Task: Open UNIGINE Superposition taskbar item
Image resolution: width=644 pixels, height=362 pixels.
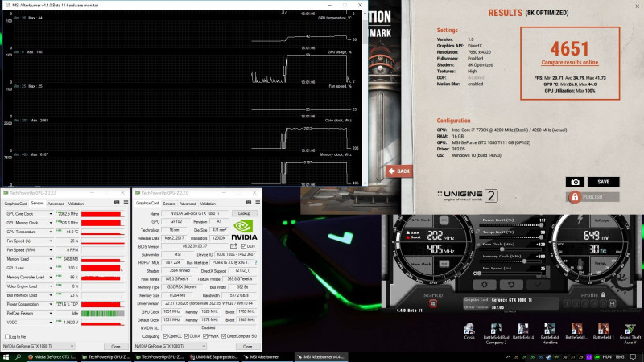Action: (x=213, y=357)
